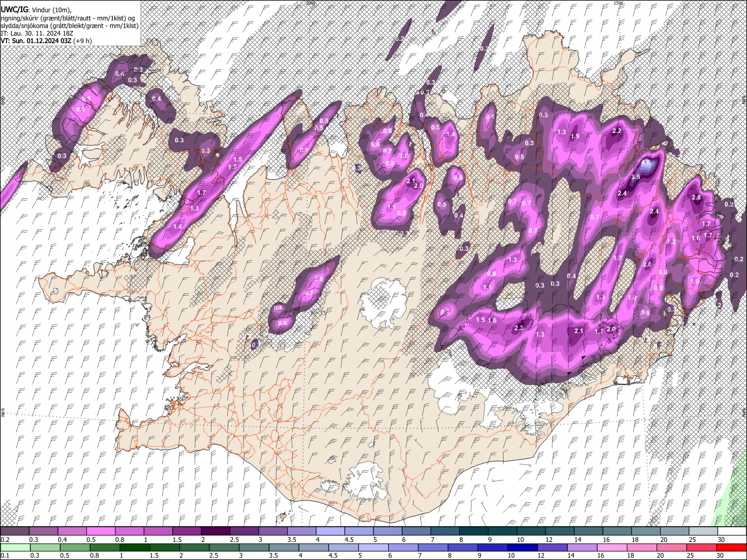Click the 3.5 label in the upper legend row
The image size is (747, 560).
pos(291,540)
